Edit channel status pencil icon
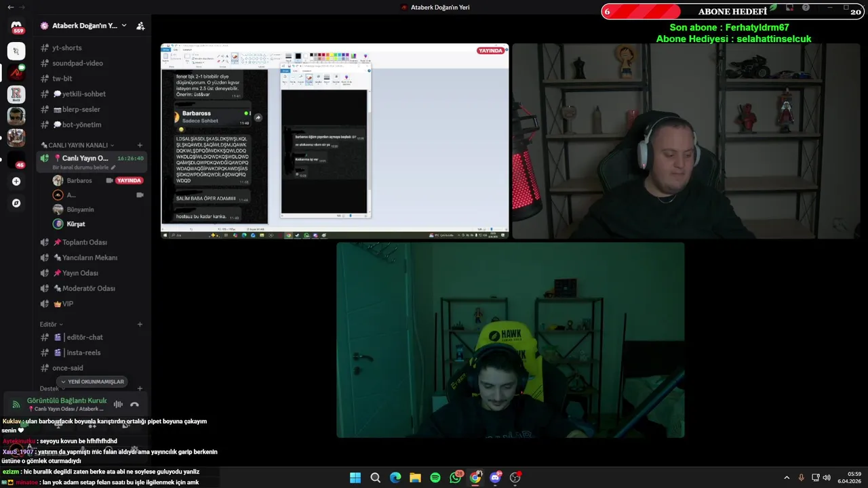The width and height of the screenshot is (868, 488). pyautogui.click(x=113, y=167)
